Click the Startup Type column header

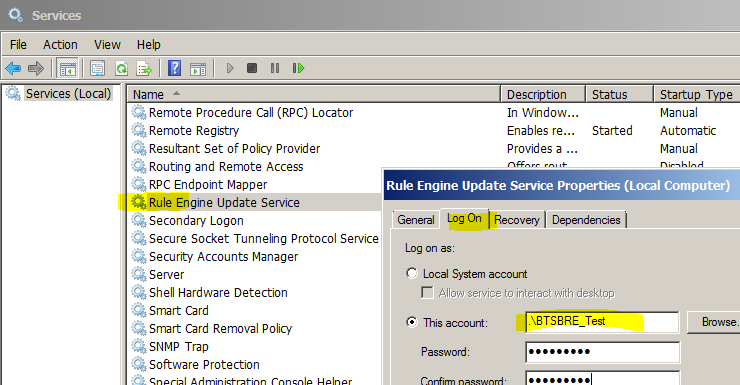pyautogui.click(x=697, y=94)
